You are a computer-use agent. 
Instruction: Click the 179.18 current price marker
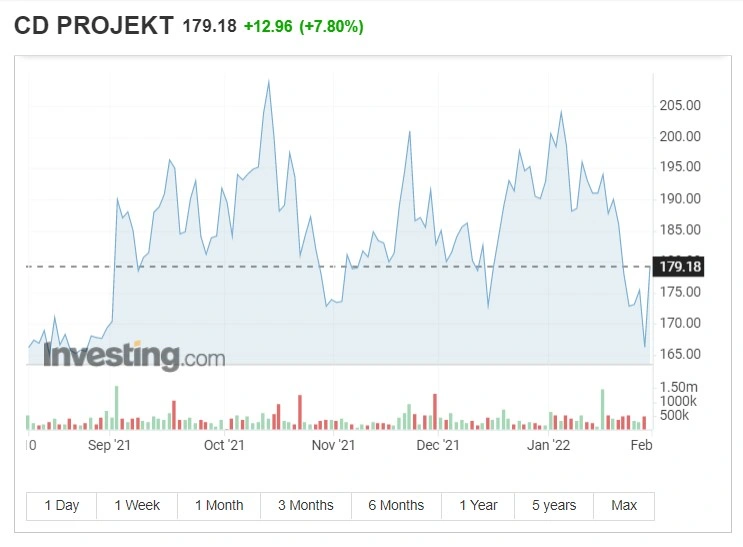(x=679, y=266)
